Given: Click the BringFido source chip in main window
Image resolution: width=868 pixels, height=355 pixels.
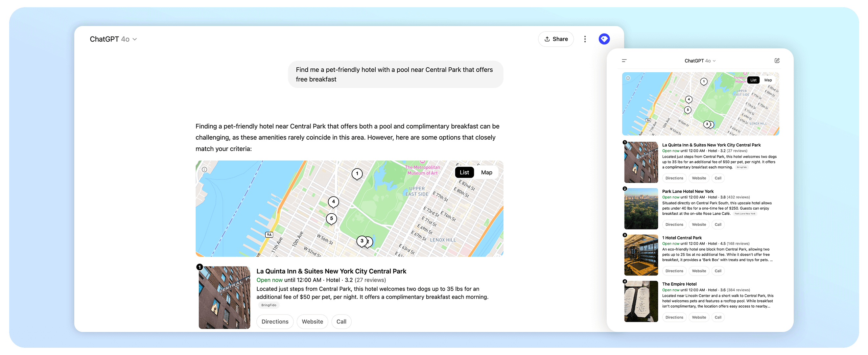Looking at the screenshot, I should (269, 305).
